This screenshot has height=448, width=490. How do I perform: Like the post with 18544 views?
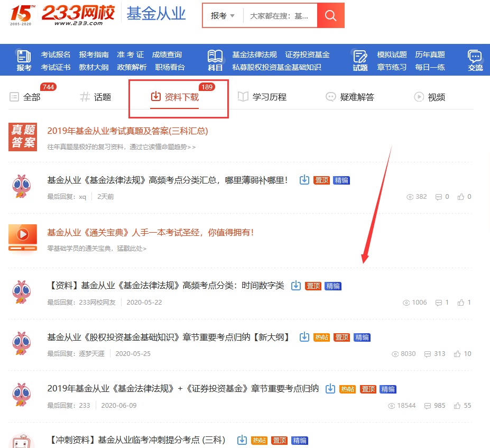tap(457, 406)
